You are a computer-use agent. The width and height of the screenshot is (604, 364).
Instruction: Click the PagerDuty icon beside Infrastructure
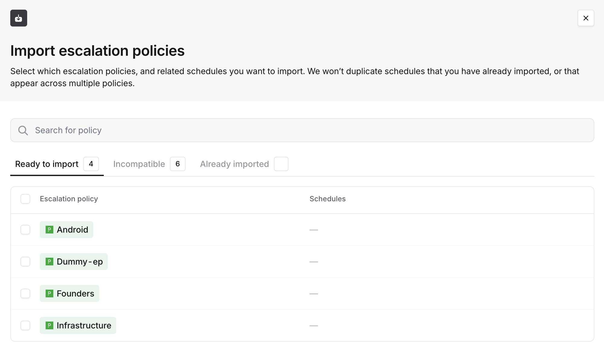(x=49, y=325)
